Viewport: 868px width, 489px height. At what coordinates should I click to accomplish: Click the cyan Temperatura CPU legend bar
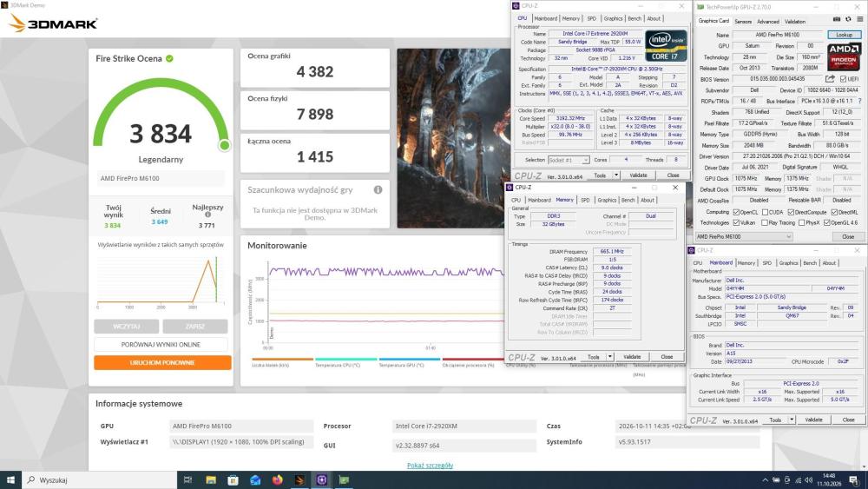point(346,359)
